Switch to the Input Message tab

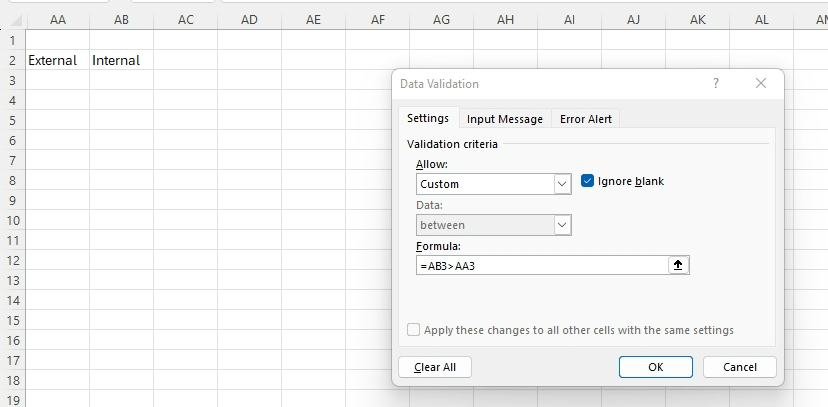coord(505,119)
